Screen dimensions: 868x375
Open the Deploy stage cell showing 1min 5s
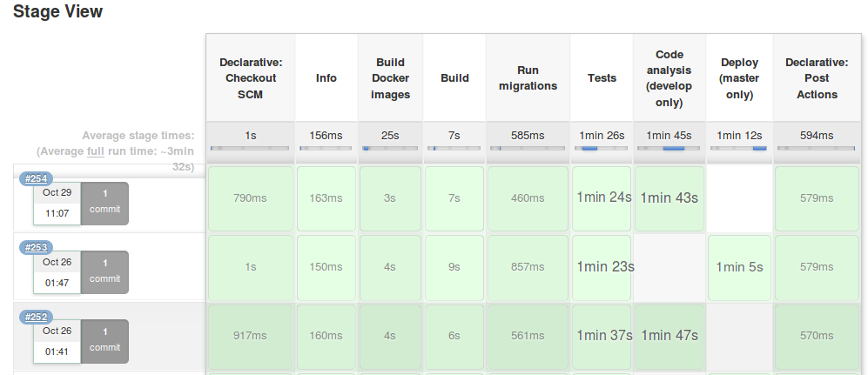pyautogui.click(x=739, y=267)
